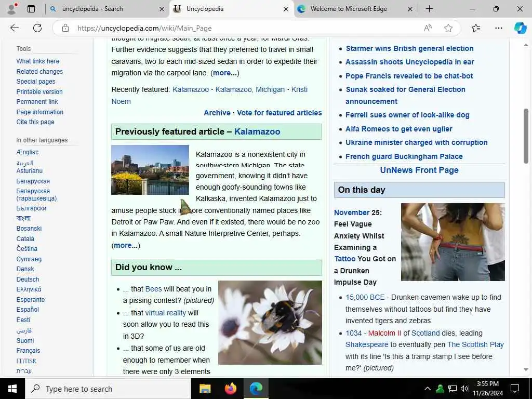Open Page information link

pos(39,112)
